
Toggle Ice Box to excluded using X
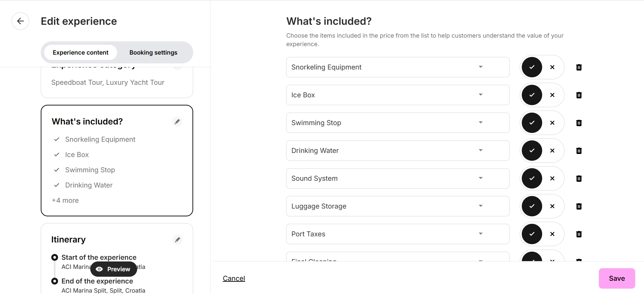[x=552, y=95]
